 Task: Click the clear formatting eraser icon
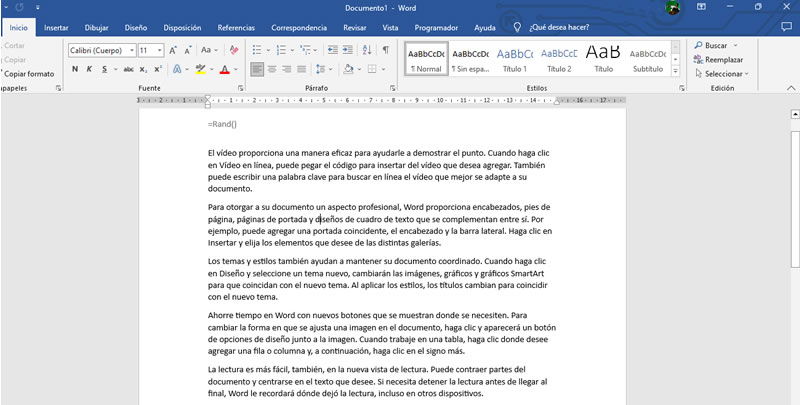point(233,49)
